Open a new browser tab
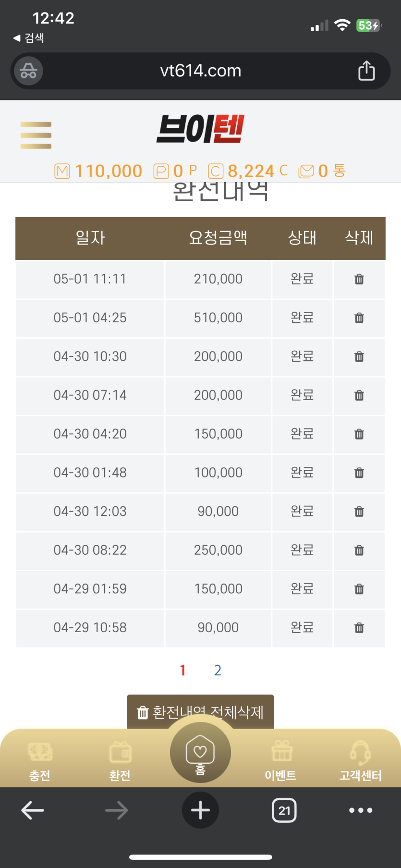Viewport: 401px width, 868px height. (x=200, y=810)
